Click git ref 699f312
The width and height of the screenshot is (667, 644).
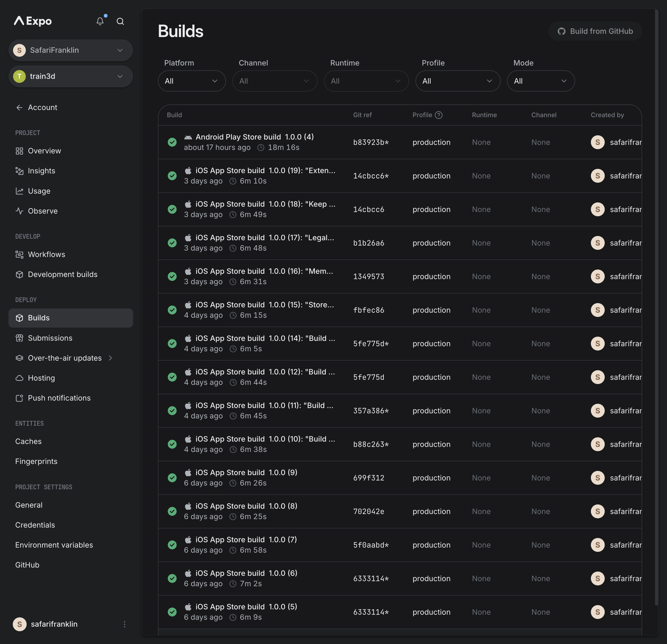click(369, 478)
